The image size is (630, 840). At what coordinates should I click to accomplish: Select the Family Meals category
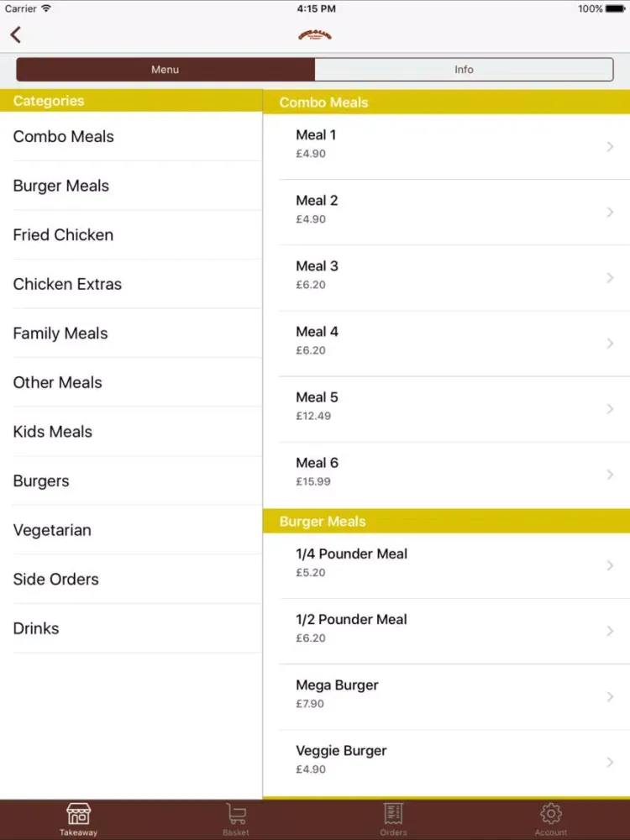(x=131, y=333)
